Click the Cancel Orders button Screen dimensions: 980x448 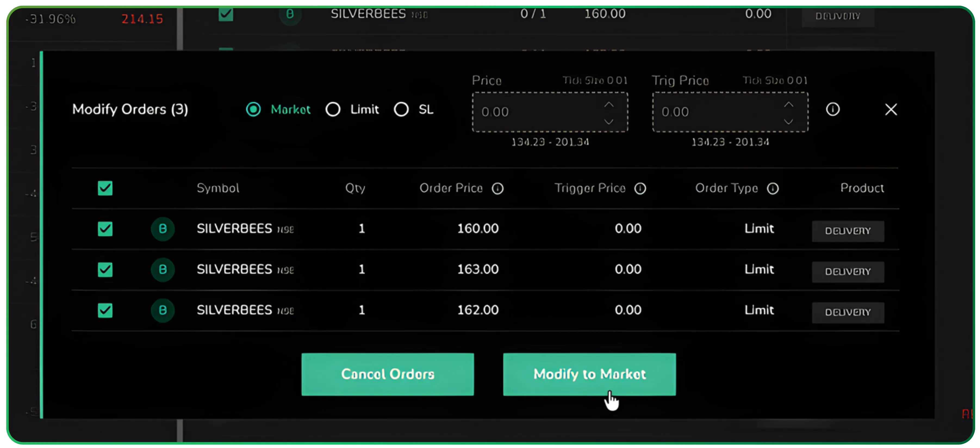[x=387, y=374]
